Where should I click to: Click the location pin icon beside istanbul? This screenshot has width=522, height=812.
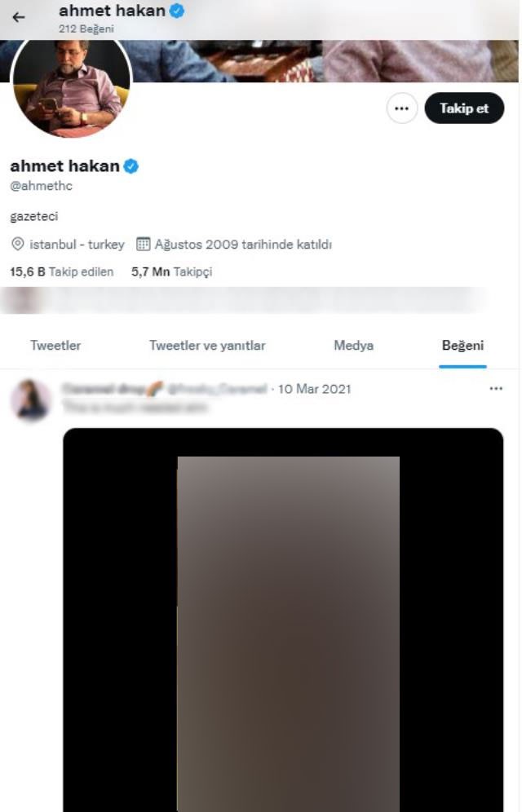coord(18,244)
